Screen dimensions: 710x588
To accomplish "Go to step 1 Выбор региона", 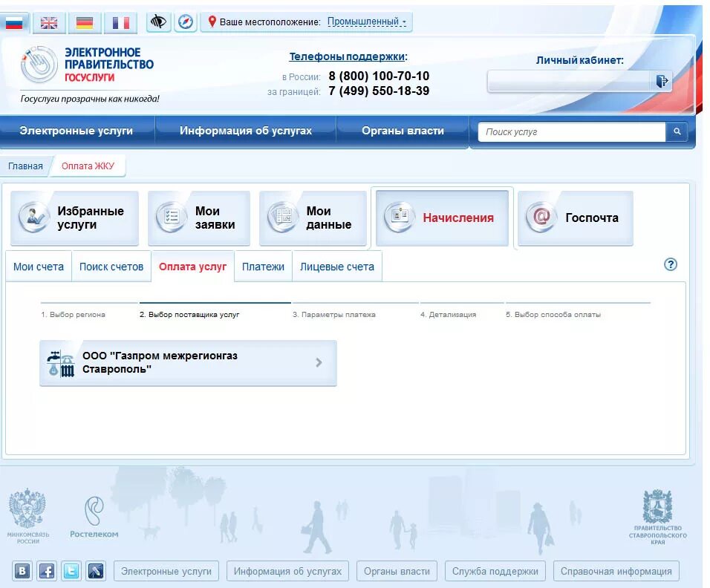I will tap(73, 315).
